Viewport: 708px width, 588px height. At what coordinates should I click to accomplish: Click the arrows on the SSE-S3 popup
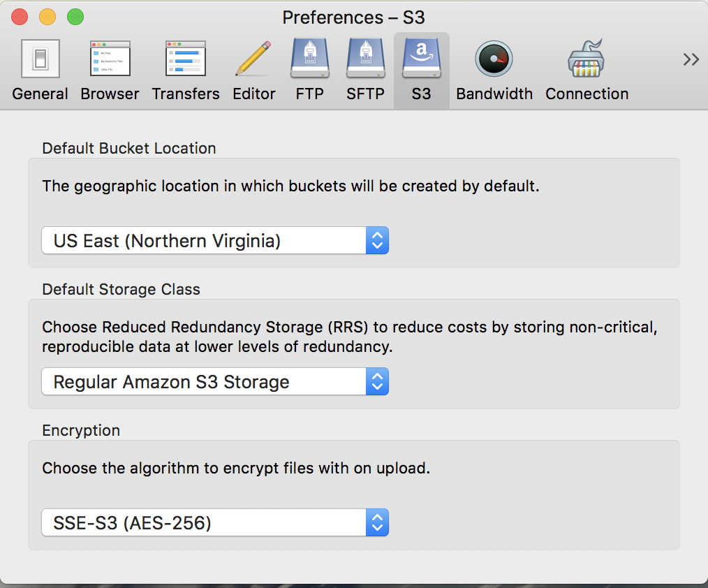(x=377, y=522)
